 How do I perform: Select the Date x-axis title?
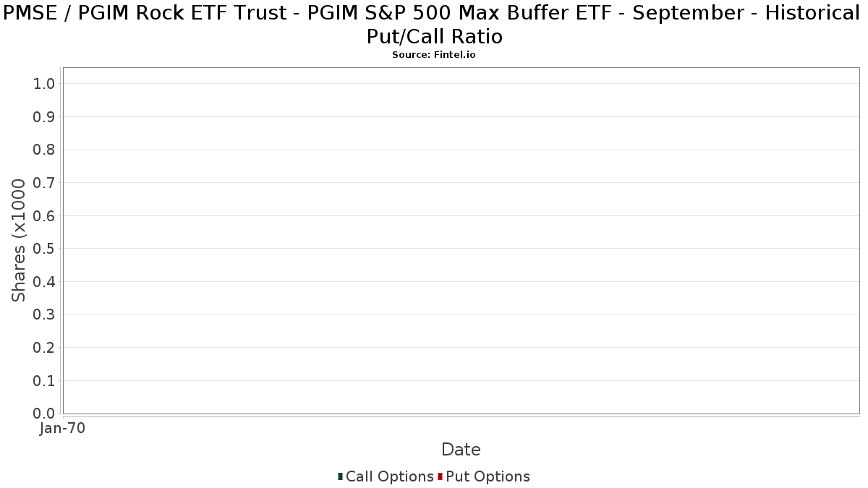(x=461, y=450)
